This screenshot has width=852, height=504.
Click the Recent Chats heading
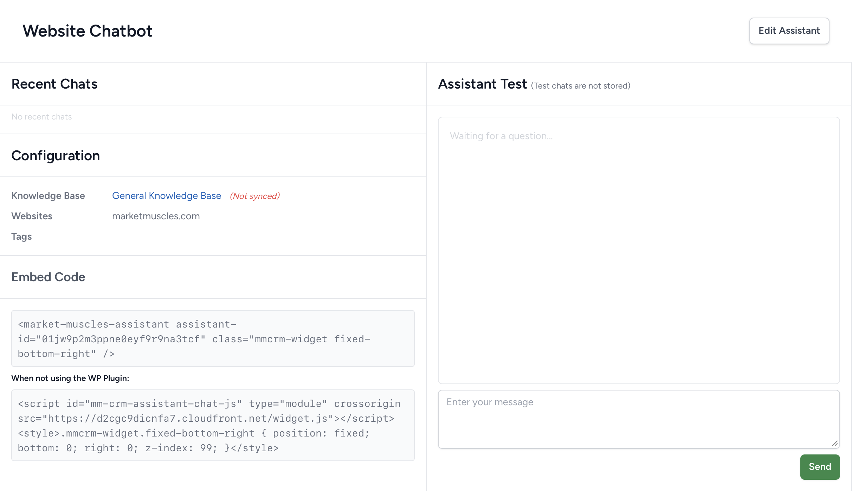(54, 84)
